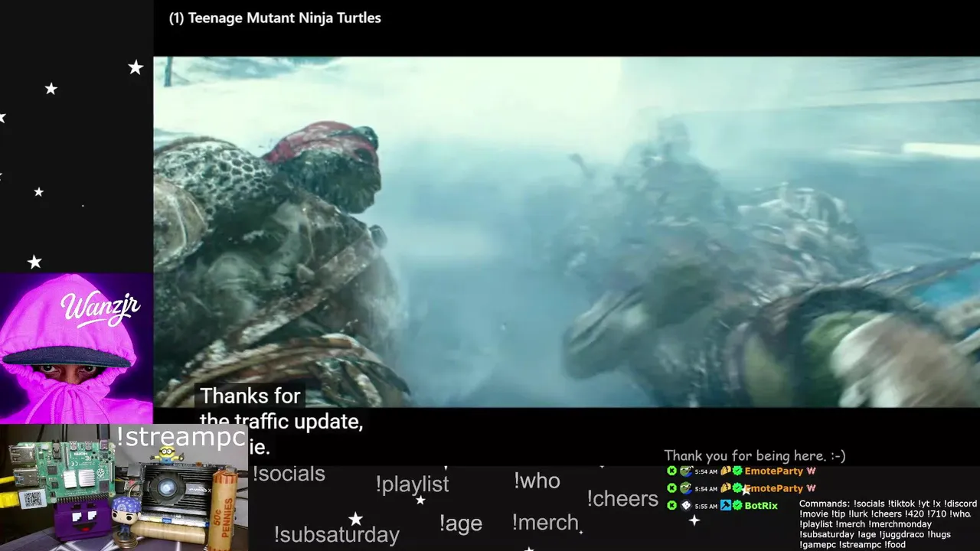980x551 pixels.
Task: Open BotRix's dice avatar in chat
Action: point(686,505)
